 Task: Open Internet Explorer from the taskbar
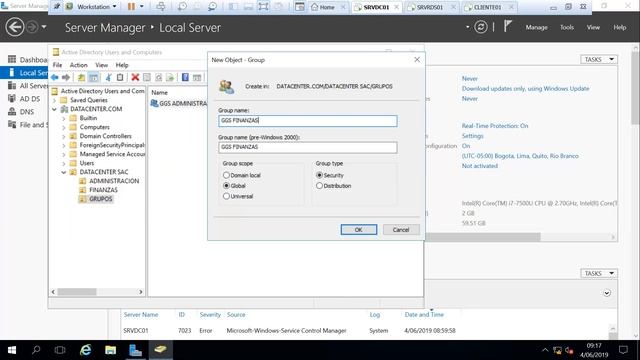pos(85,350)
